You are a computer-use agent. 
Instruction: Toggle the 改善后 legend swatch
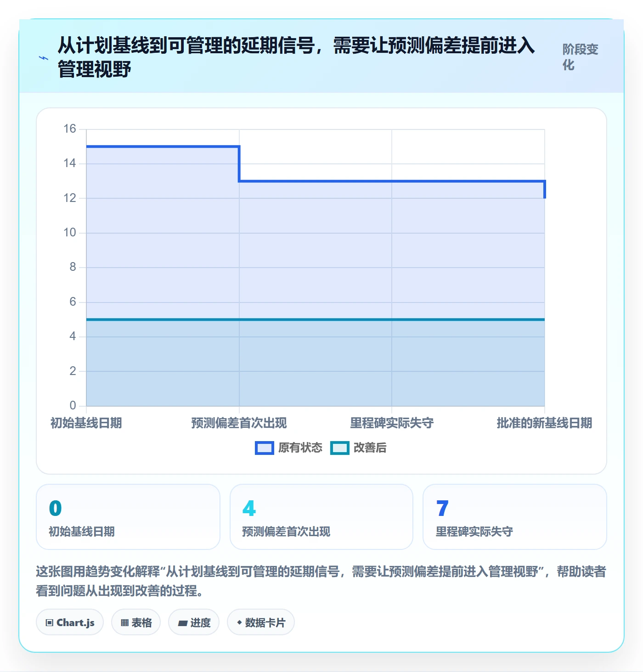pos(340,448)
